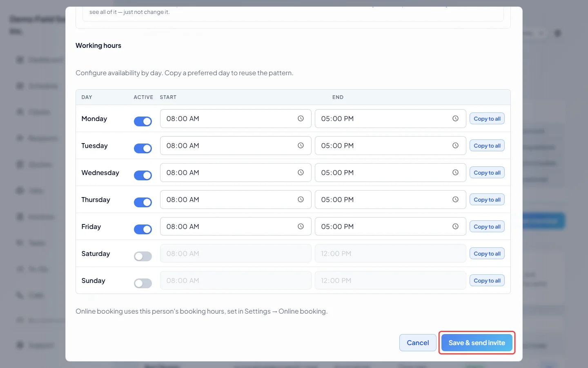Screen dimensions: 588x368
Task: Copy Monday hours to all days
Action: point(487,119)
